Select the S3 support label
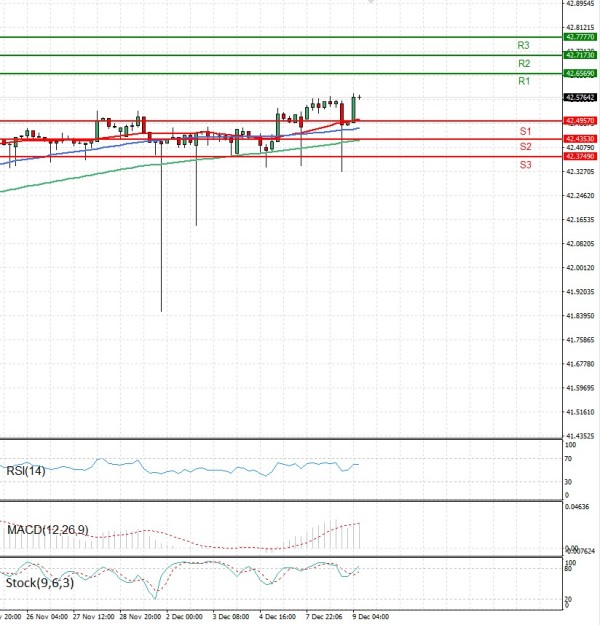This screenshot has width=600, height=625. [x=525, y=164]
